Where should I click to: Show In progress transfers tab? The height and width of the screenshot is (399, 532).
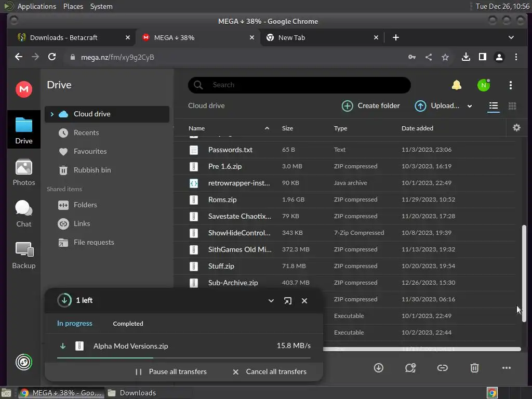75,323
